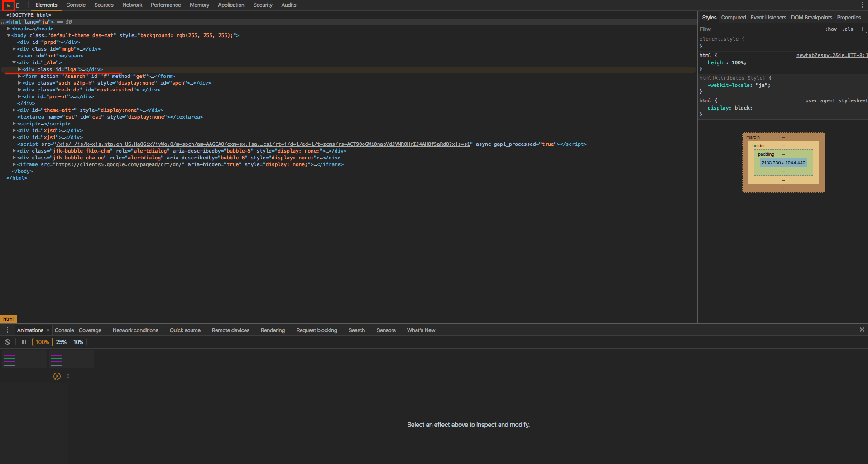The height and width of the screenshot is (464, 868).
Task: Collapse the body element node
Action: (9, 35)
